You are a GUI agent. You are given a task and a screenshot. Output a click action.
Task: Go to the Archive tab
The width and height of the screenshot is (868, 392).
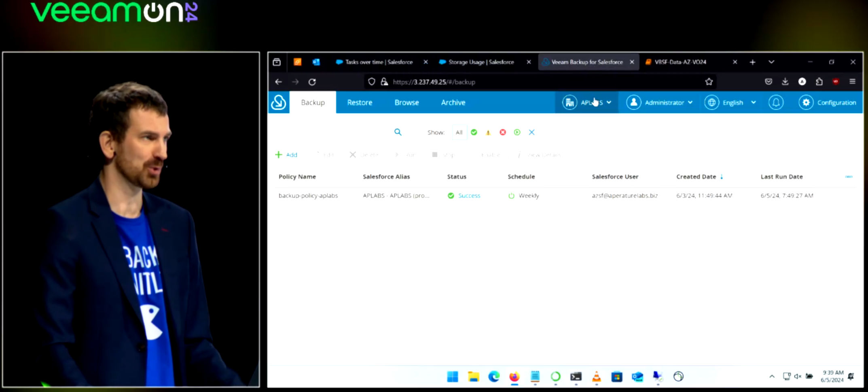click(x=453, y=102)
